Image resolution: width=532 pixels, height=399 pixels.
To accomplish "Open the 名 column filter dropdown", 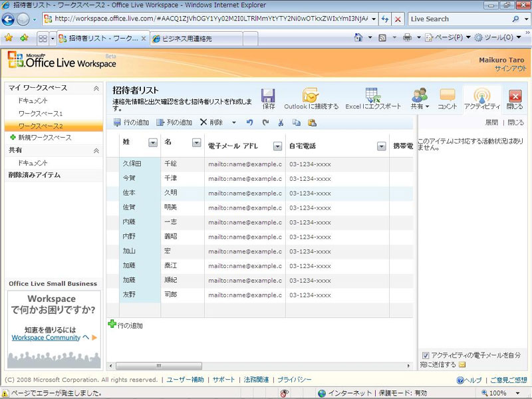I will coord(196,143).
